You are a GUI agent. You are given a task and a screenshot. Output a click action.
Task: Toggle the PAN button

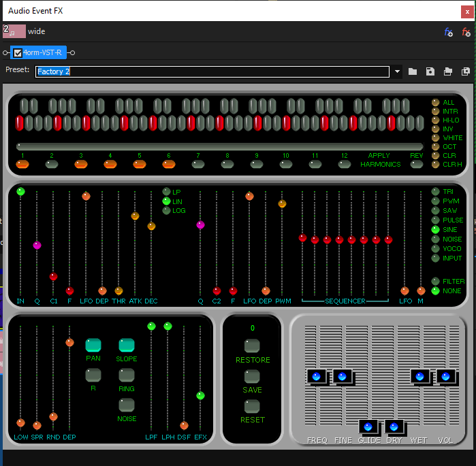(x=93, y=345)
